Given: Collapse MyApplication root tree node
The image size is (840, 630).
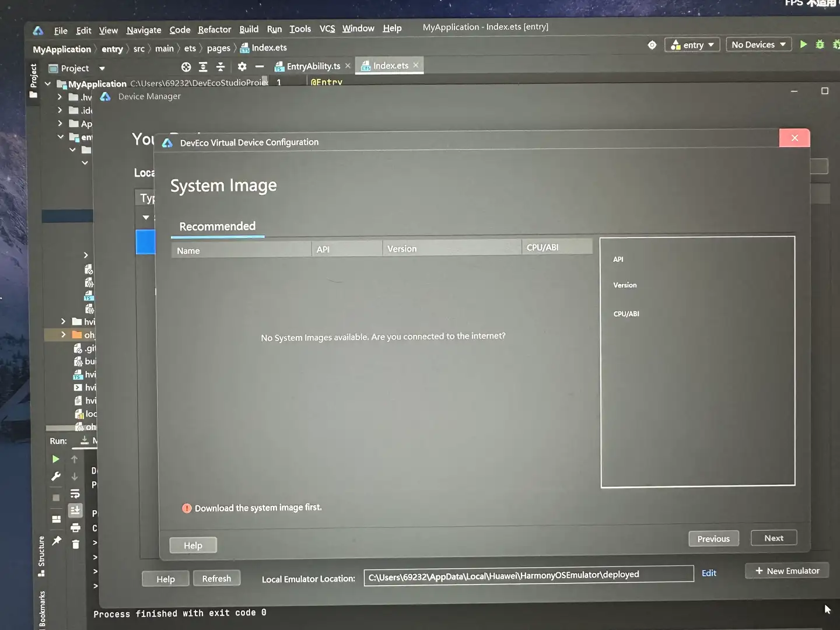Looking at the screenshot, I should click(48, 84).
